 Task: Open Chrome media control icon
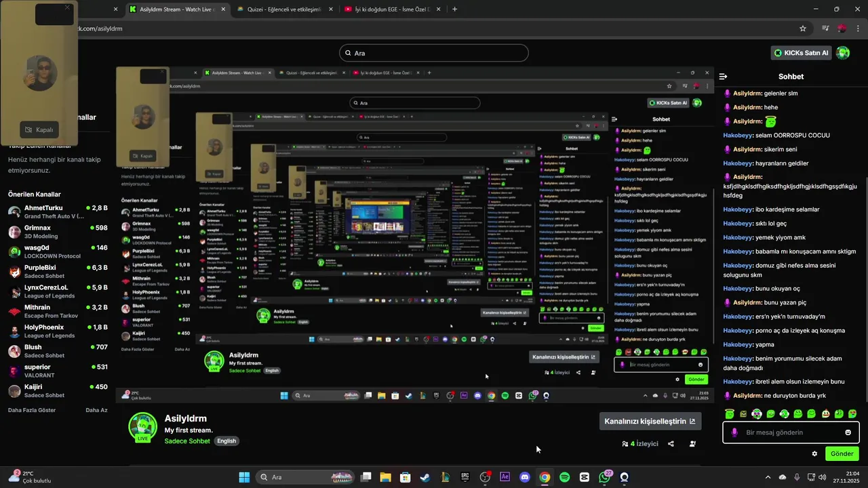(825, 28)
